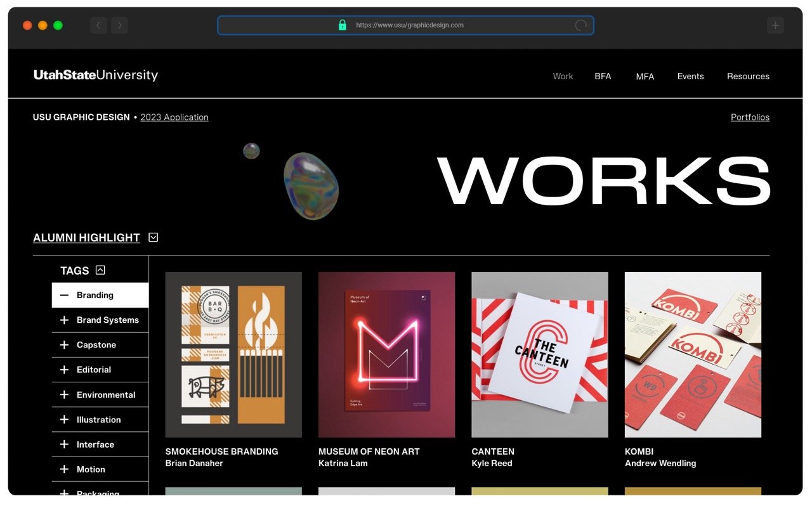Image resolution: width=812 pixels, height=513 pixels.
Task: Select the Motion tag filter
Action: click(x=100, y=469)
